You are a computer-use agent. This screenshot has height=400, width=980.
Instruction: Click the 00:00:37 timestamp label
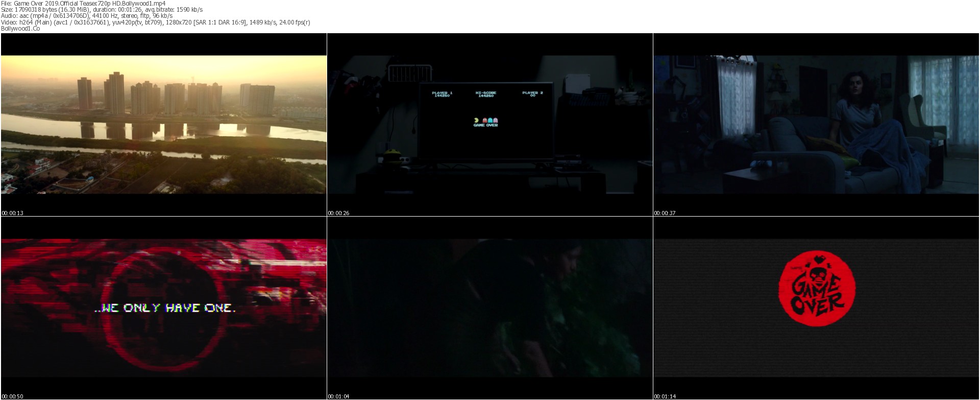665,213
